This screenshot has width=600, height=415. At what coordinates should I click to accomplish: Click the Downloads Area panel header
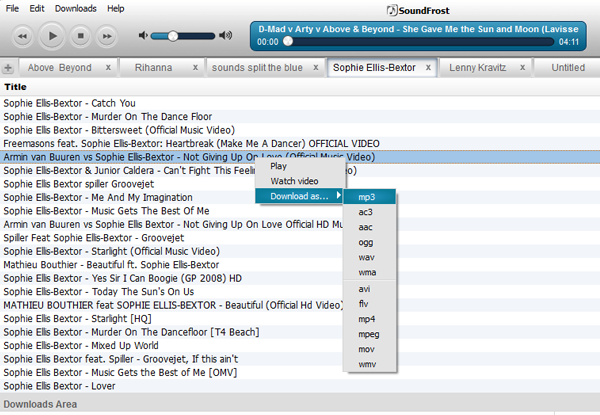pos(300,404)
